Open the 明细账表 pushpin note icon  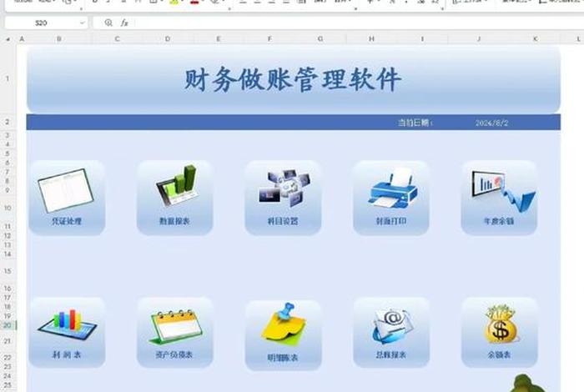point(283,335)
